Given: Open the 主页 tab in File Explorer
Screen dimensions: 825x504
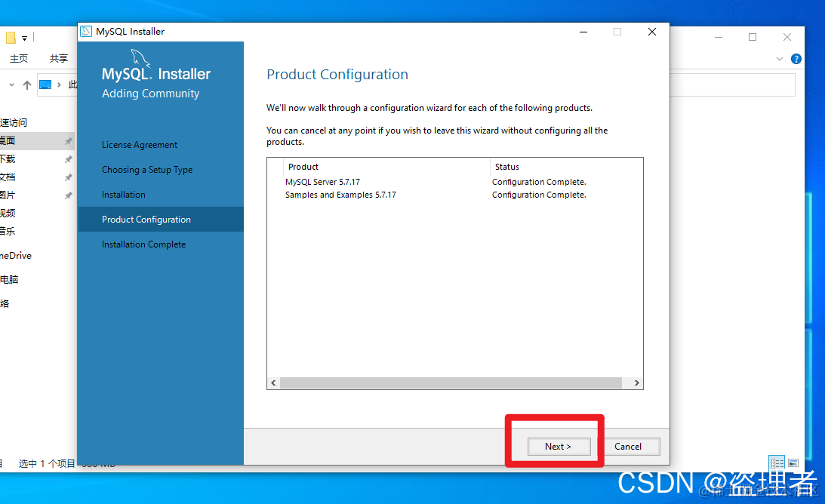Looking at the screenshot, I should point(19,58).
